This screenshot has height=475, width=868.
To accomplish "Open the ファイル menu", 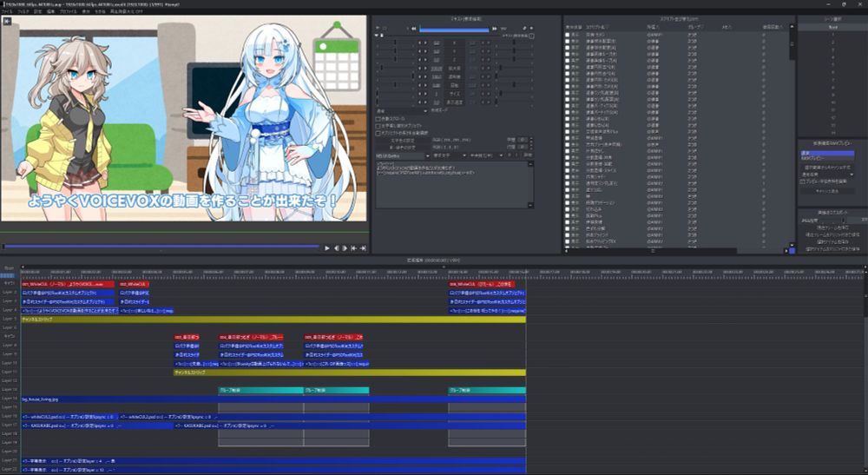I will click(7, 11).
